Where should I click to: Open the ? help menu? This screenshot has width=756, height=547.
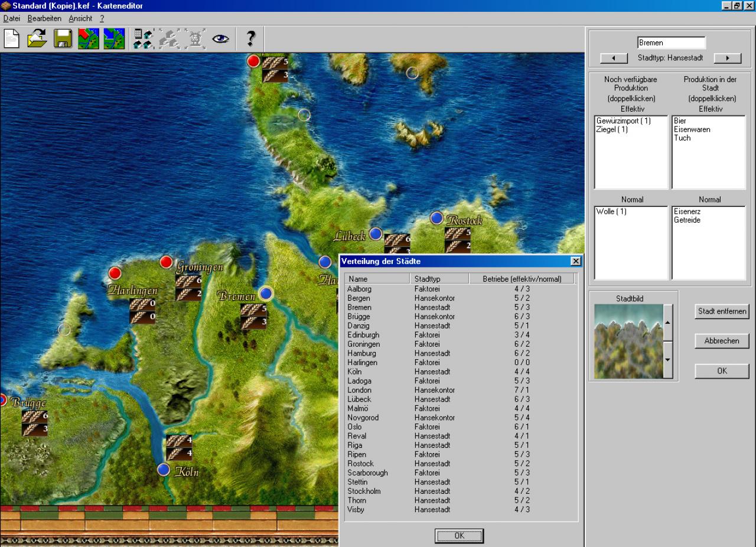pos(102,19)
